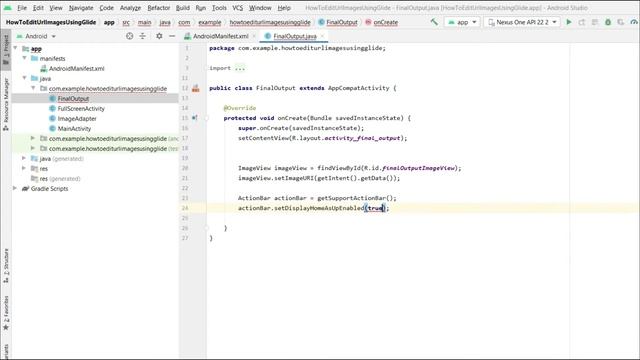Click the override gutter icon on line 15

195,118
